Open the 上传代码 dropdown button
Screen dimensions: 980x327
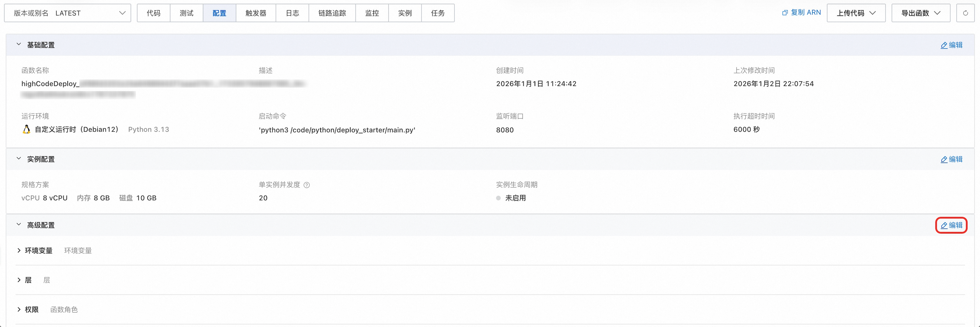(856, 13)
